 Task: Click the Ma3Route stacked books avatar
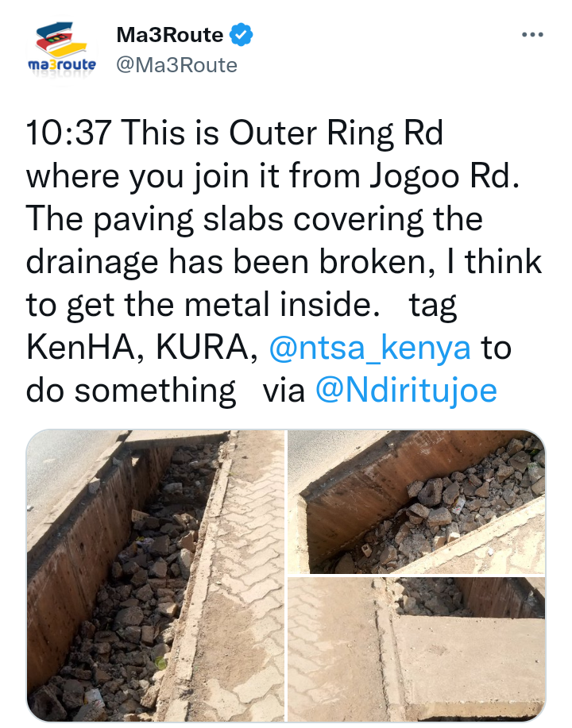point(62,48)
